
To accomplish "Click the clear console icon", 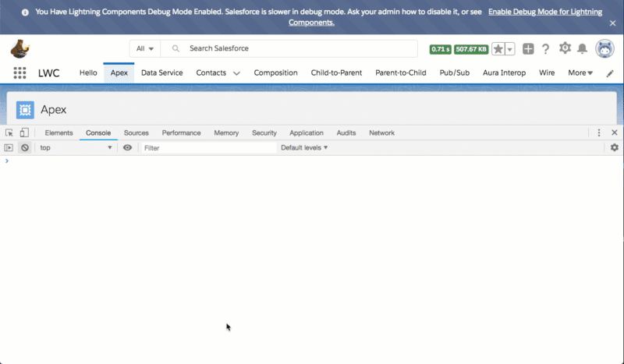I will point(25,147).
